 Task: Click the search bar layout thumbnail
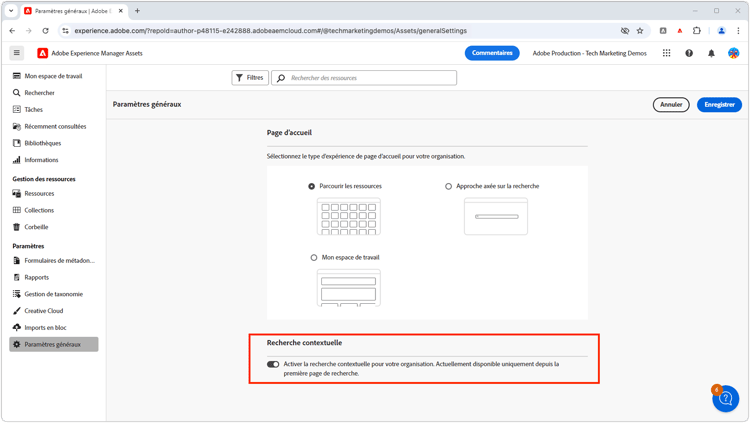click(x=496, y=216)
